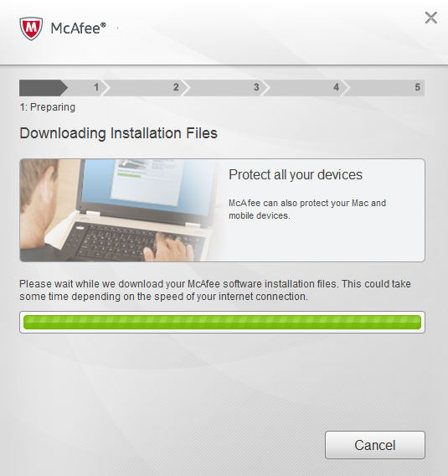Click the Please wait download message text
The image size is (448, 476).
(215, 290)
